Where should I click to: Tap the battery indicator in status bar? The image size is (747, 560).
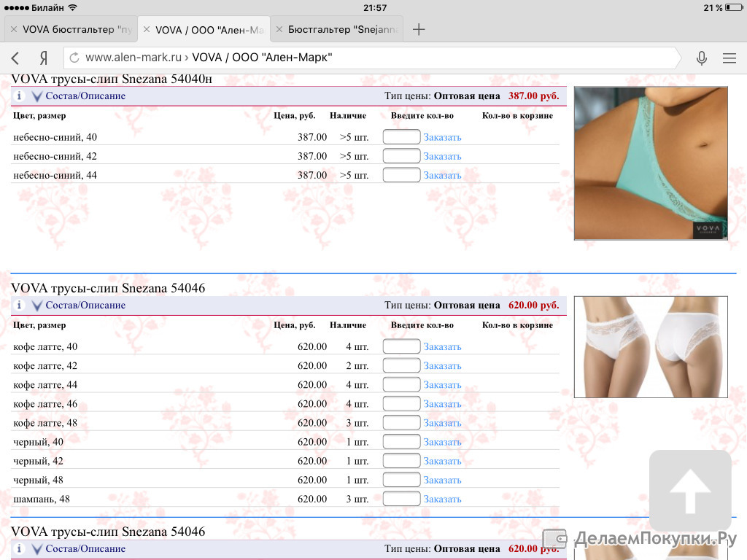pyautogui.click(x=734, y=7)
